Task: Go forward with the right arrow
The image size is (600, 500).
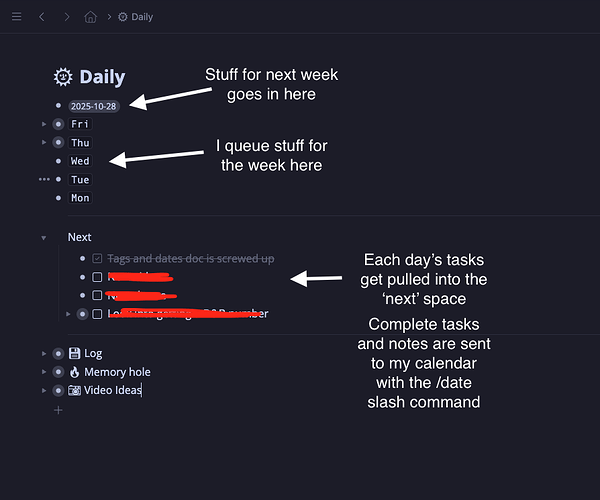Action: 66,17
